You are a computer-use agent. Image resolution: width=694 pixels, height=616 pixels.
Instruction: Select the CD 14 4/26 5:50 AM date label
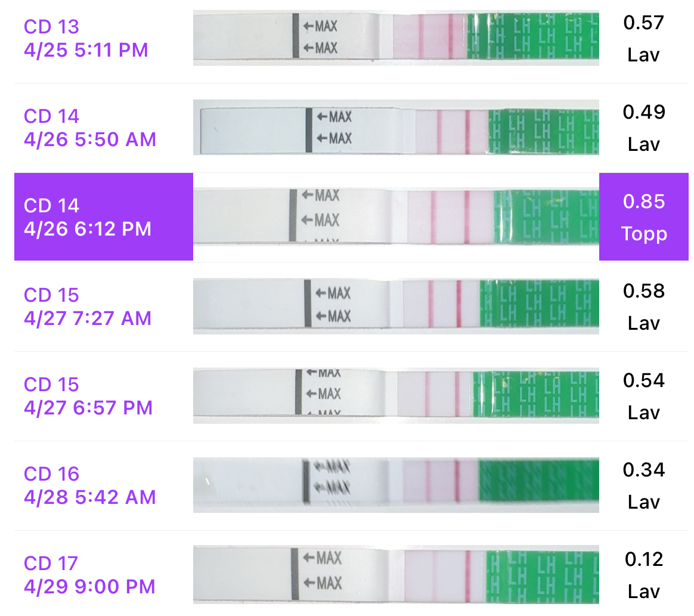89,128
